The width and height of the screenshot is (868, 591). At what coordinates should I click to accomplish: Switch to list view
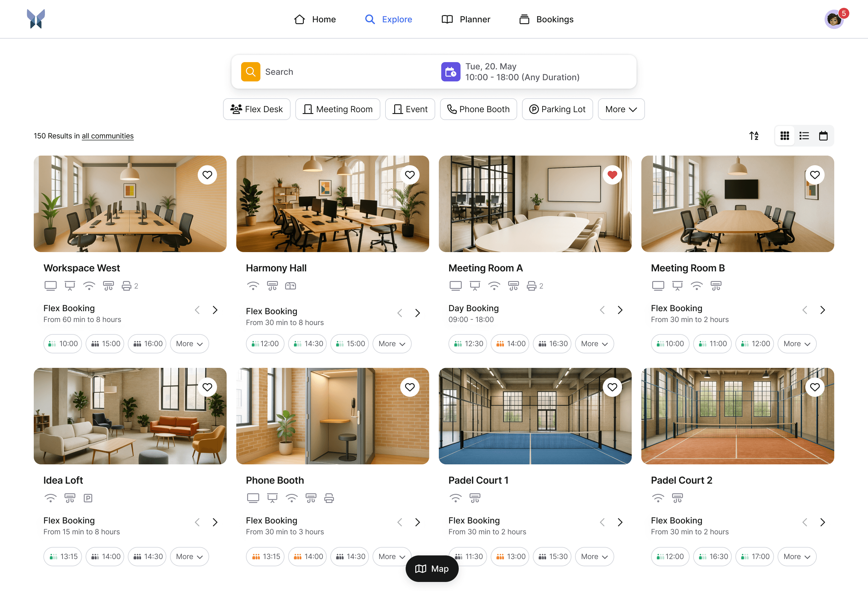(804, 136)
